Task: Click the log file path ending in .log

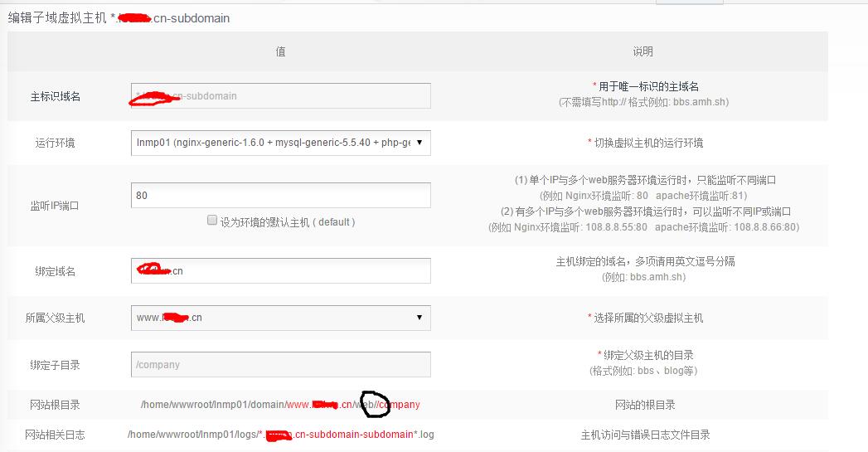Action: pyautogui.click(x=280, y=435)
